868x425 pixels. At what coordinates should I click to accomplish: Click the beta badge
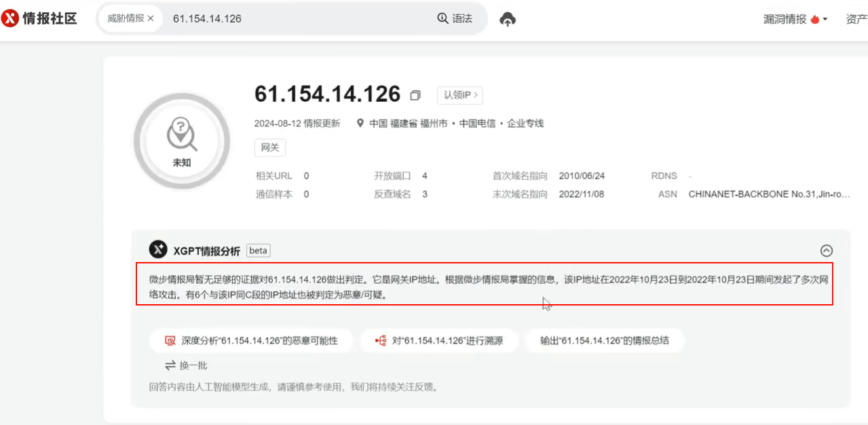pyautogui.click(x=258, y=251)
